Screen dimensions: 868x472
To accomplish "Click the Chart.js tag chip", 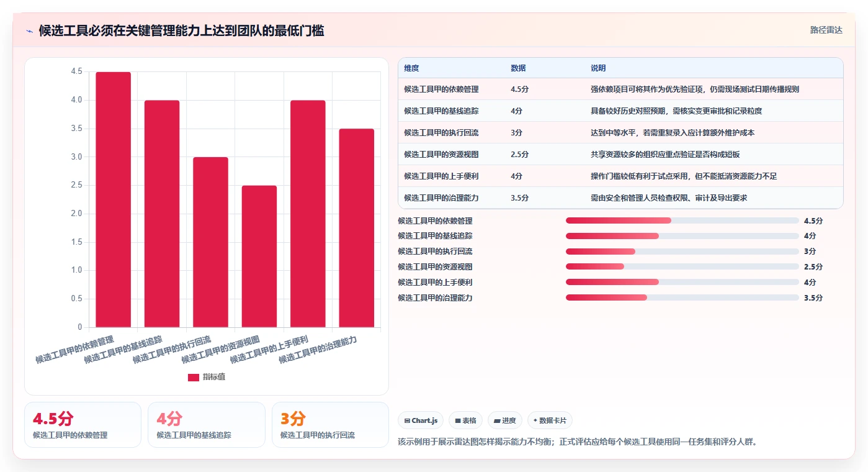I will click(421, 420).
